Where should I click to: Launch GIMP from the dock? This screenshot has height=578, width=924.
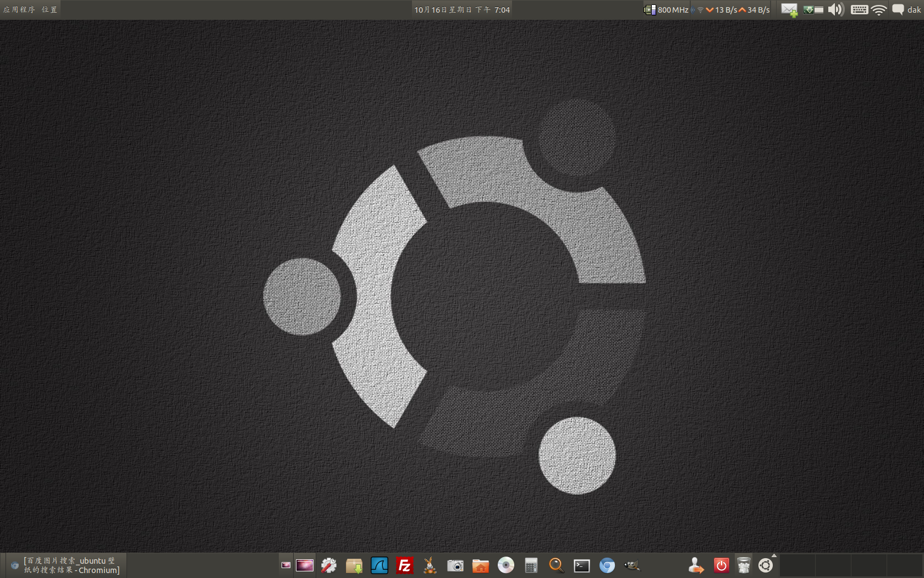coord(632,565)
